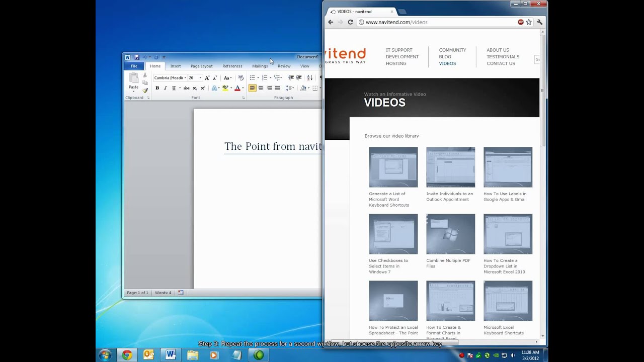This screenshot has height=362, width=644.
Task: Toggle Italic formatting
Action: coord(165,88)
